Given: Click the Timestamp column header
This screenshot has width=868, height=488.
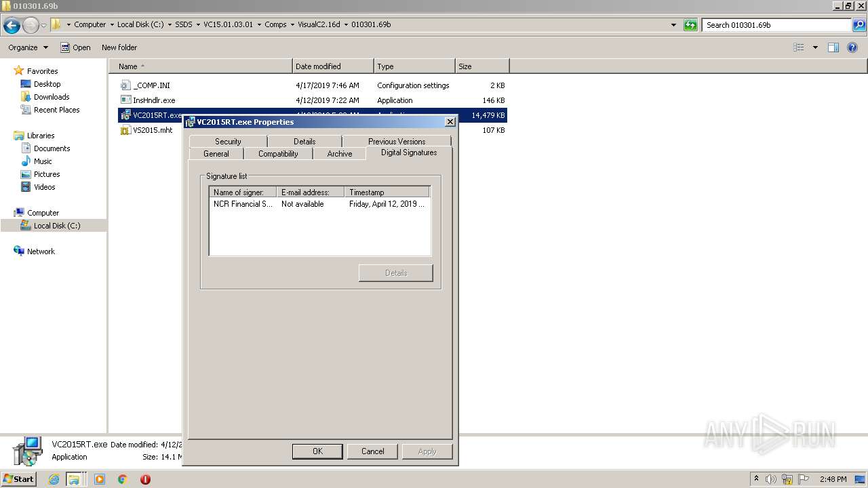Looking at the screenshot, I should point(387,192).
